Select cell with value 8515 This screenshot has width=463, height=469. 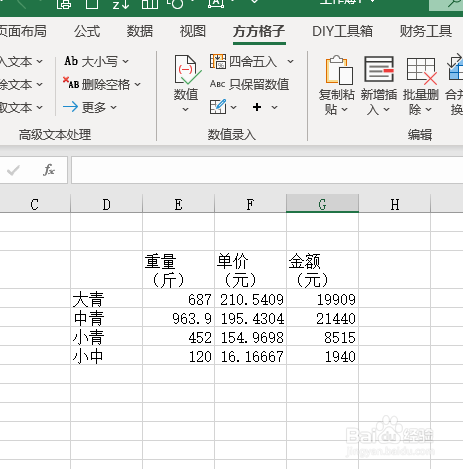[x=322, y=336]
